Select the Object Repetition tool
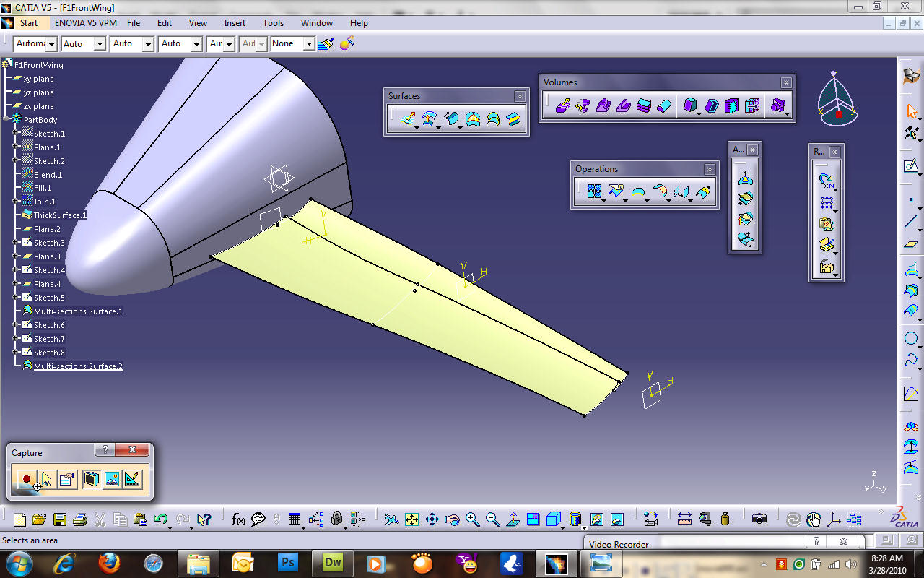Viewport: 924px width, 578px height. point(827,181)
